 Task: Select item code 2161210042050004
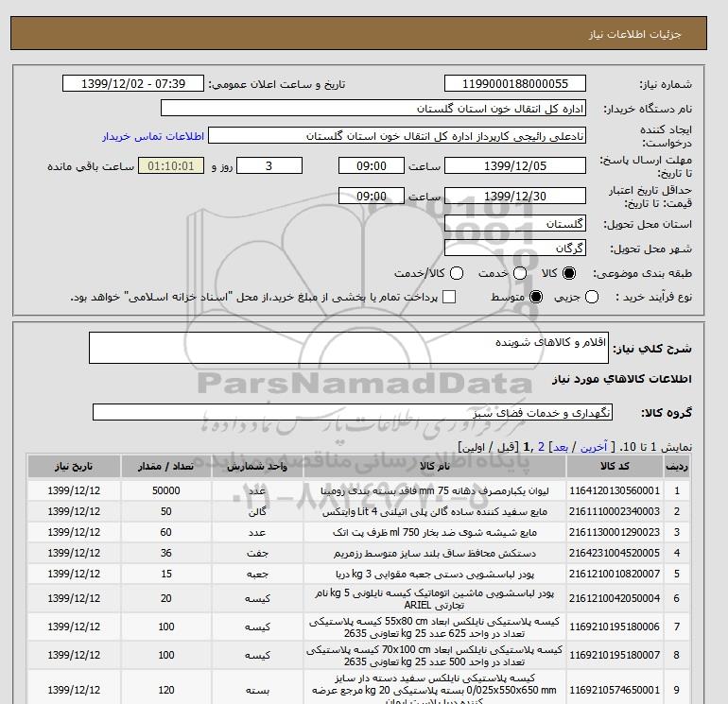[x=615, y=599]
